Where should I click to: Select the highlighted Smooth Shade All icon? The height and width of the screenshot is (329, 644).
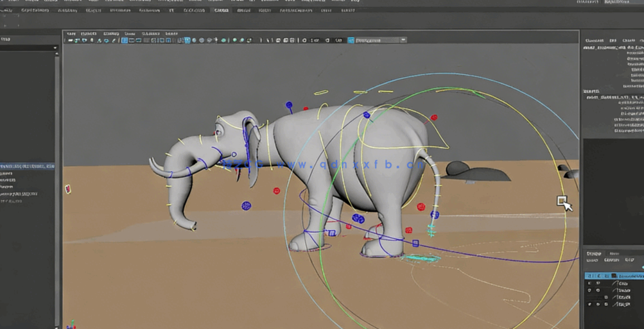click(187, 40)
